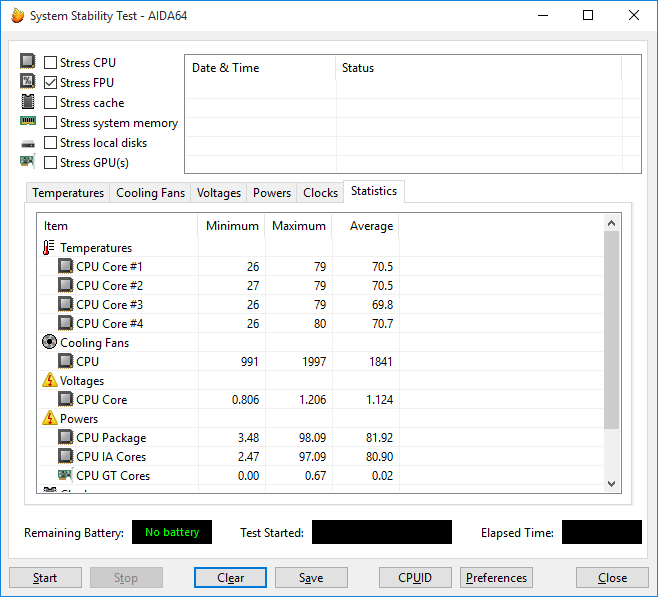Viewport: 658px width, 597px height.
Task: Click the AIDA64 flame icon in title bar
Action: point(18,16)
